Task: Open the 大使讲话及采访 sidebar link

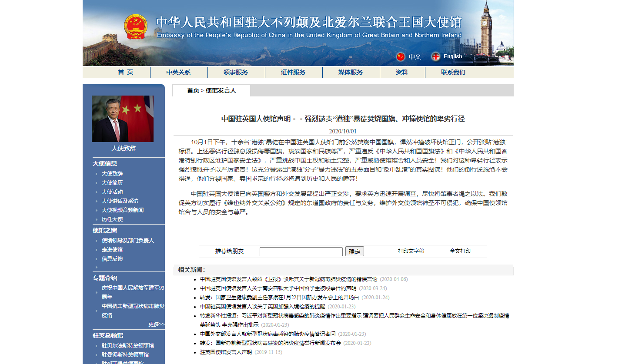Action: point(120,201)
